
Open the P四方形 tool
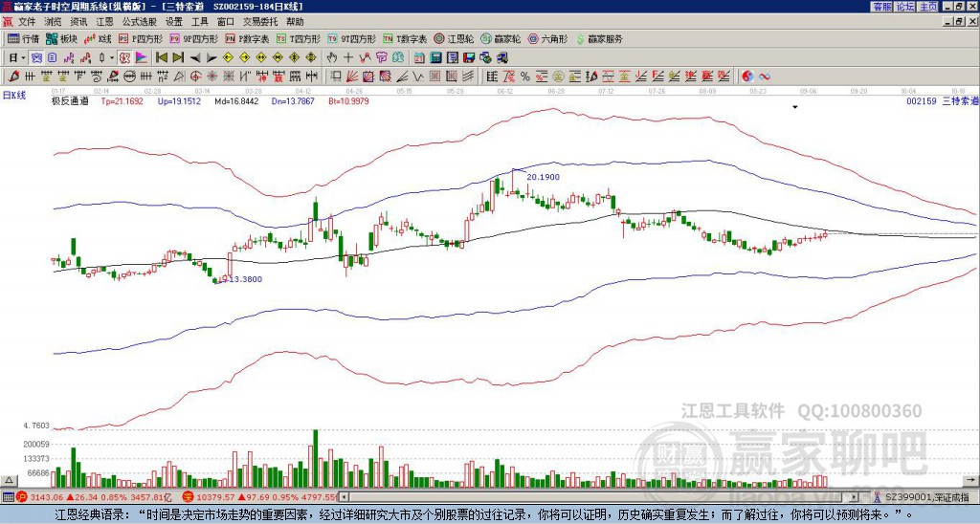pos(141,38)
